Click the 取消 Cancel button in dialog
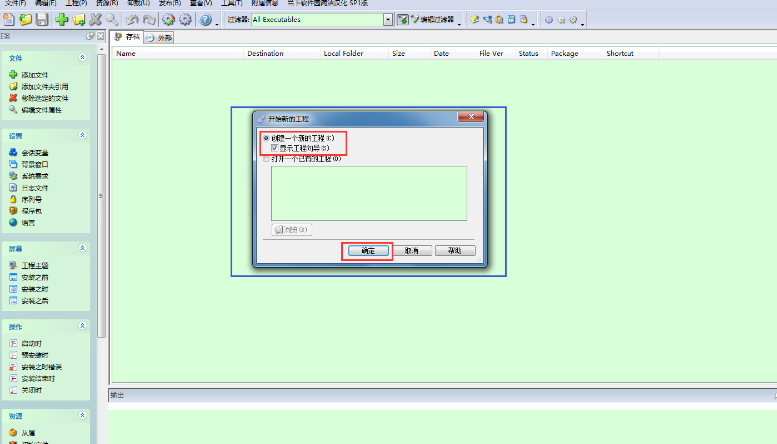This screenshot has height=444, width=777. (x=411, y=251)
